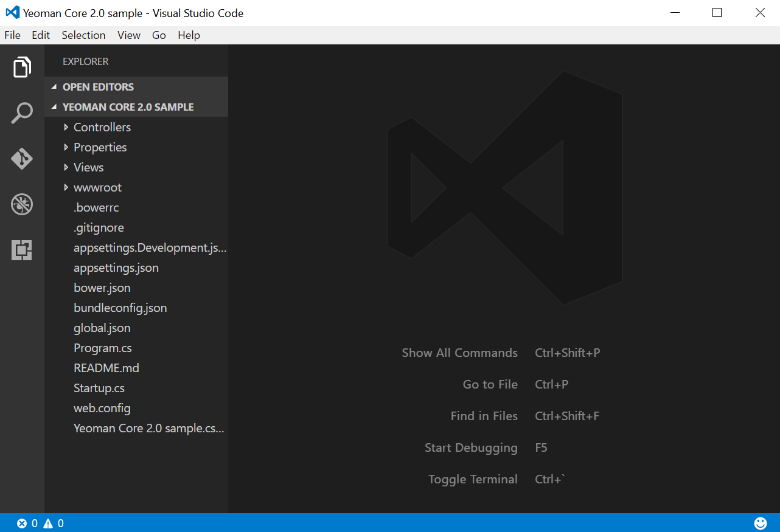The width and height of the screenshot is (780, 532).
Task: Click the VS Code logo in title bar
Action: (x=12, y=13)
